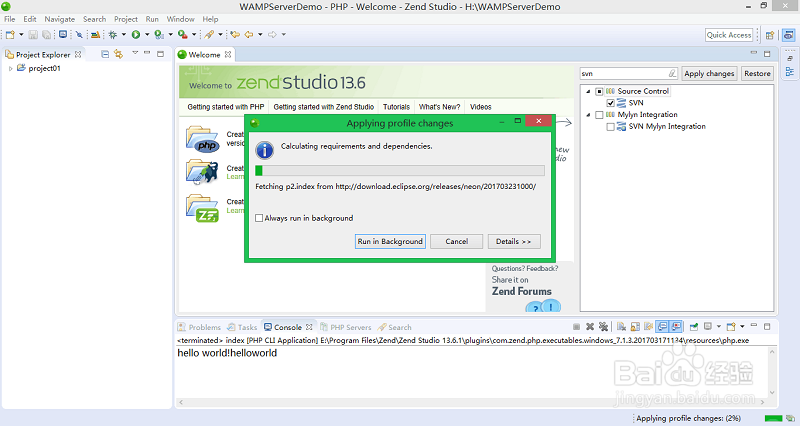Click the Apply changes button
This screenshot has width=800, height=426.
[x=709, y=73]
